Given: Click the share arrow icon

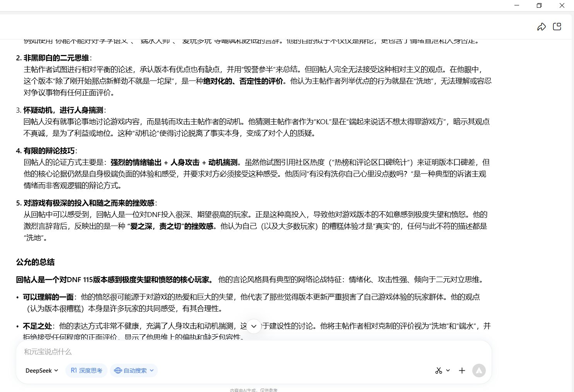Looking at the screenshot, I should 542,27.
